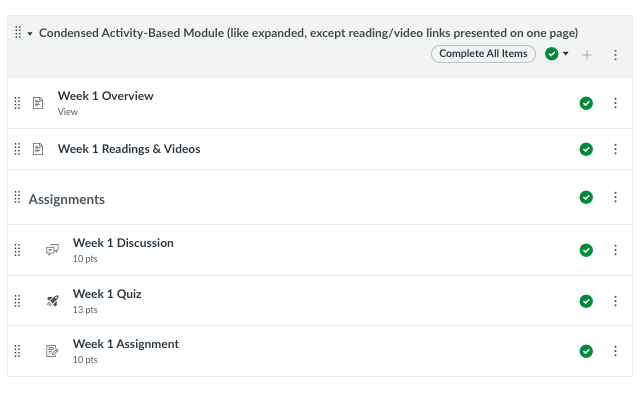Open the Week 1 Readings & Videos link

(129, 149)
